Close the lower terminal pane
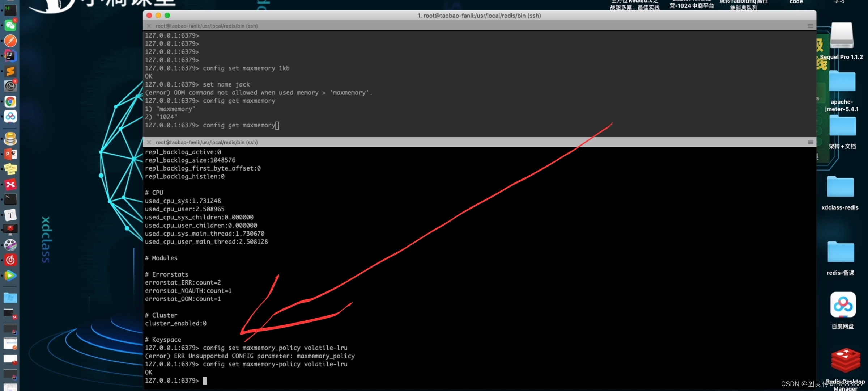The height and width of the screenshot is (391, 868). (x=149, y=142)
